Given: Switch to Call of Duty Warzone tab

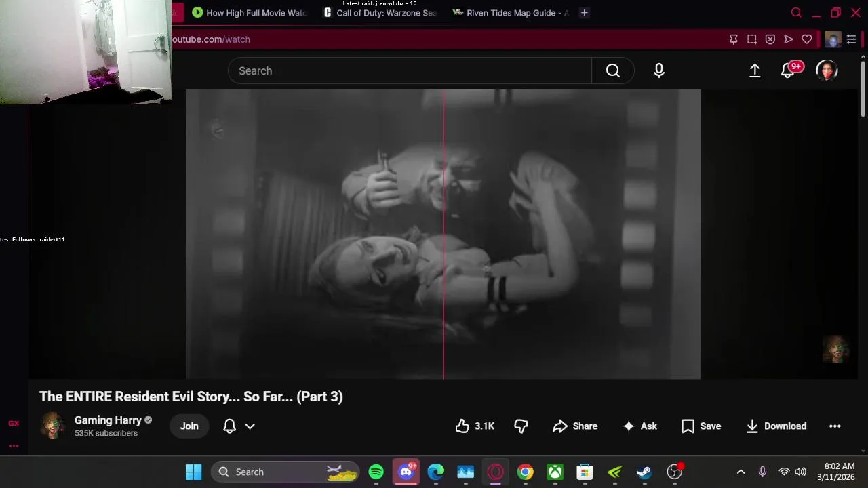Looking at the screenshot, I should (380, 12).
